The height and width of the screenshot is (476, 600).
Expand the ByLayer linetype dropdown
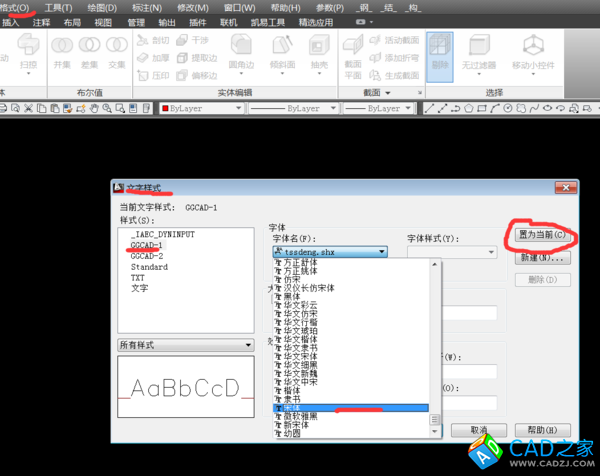[290, 107]
